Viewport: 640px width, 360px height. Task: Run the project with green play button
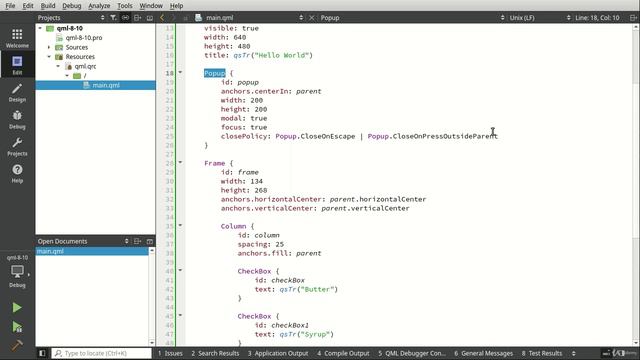17,307
